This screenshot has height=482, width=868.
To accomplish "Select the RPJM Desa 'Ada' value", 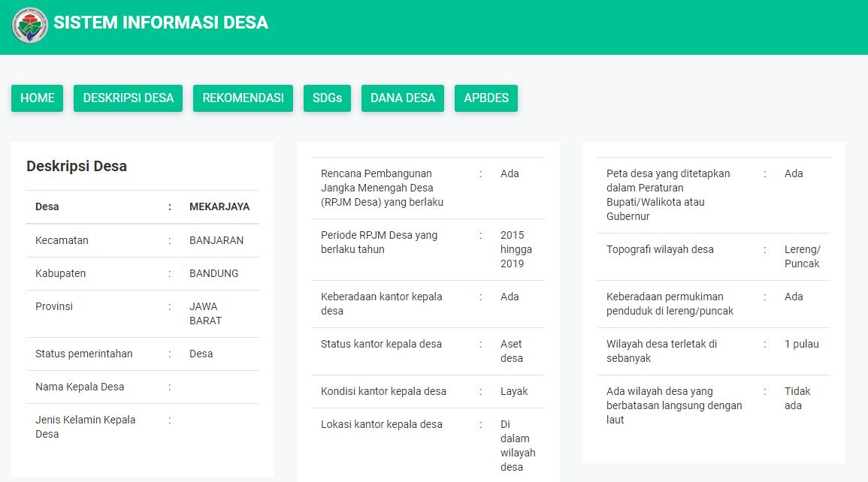I will (x=510, y=173).
